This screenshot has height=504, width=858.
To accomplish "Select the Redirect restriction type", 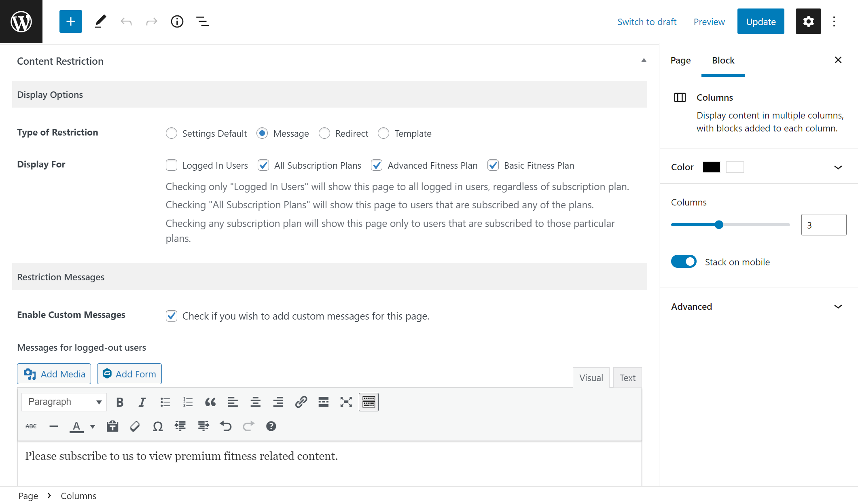I will [x=324, y=133].
